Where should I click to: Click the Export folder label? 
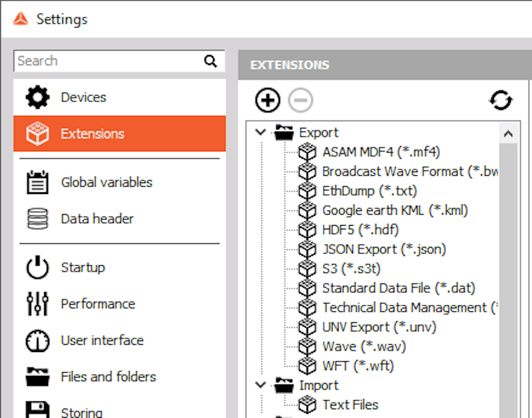[318, 133]
